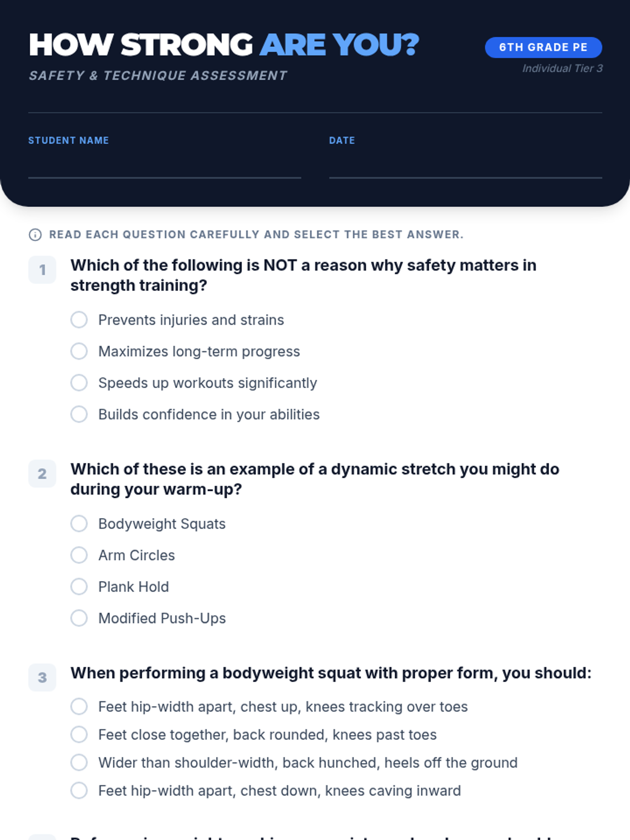The image size is (630, 840).
Task: Click the info icon beside instructions
Action: 35,235
